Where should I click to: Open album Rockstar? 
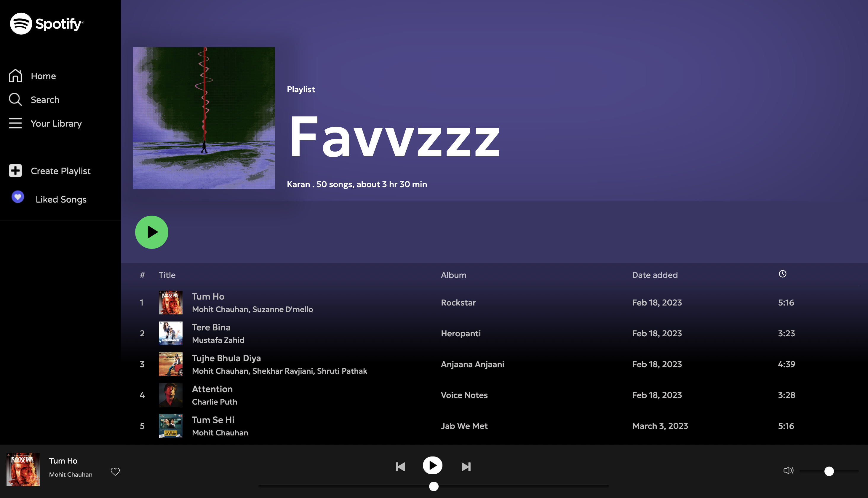tap(458, 302)
